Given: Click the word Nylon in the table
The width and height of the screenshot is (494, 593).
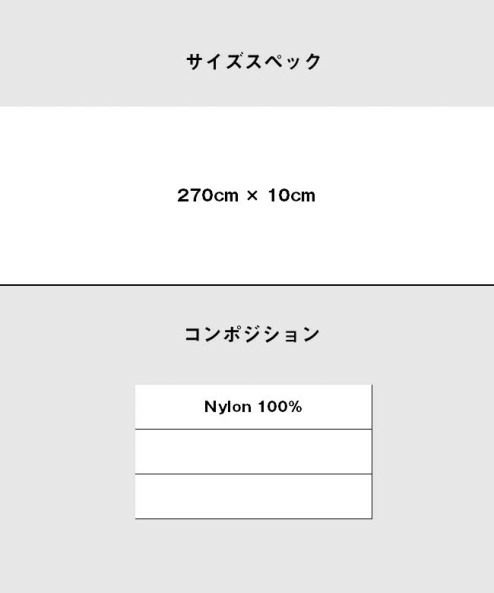Looking at the screenshot, I should coord(228,407).
